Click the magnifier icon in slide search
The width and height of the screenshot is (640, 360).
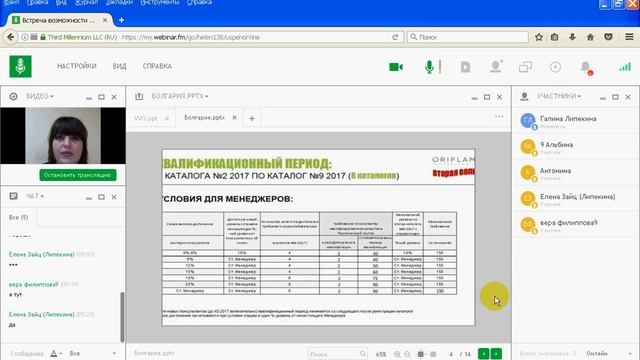(x=363, y=353)
